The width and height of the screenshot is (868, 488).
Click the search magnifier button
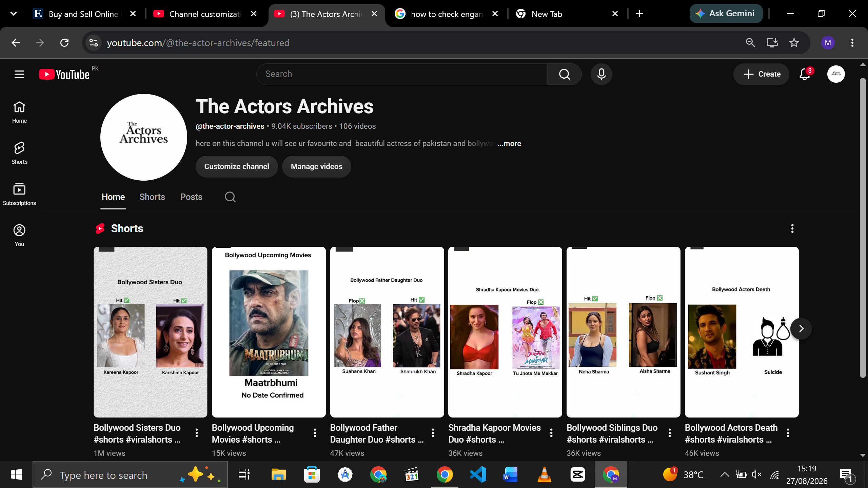pyautogui.click(x=564, y=74)
